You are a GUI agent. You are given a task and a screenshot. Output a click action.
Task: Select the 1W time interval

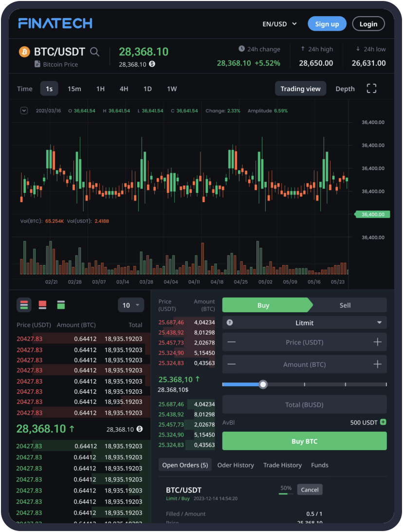[x=172, y=89]
